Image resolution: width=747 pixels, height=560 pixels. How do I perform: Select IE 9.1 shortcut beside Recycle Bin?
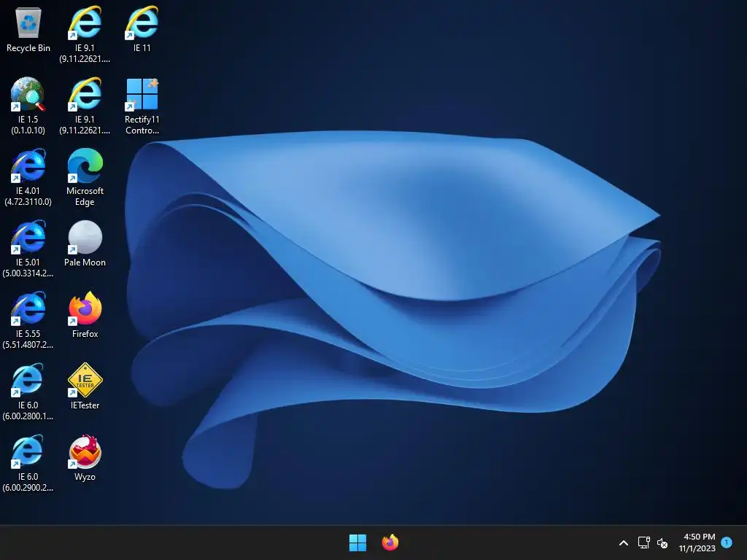click(x=85, y=34)
